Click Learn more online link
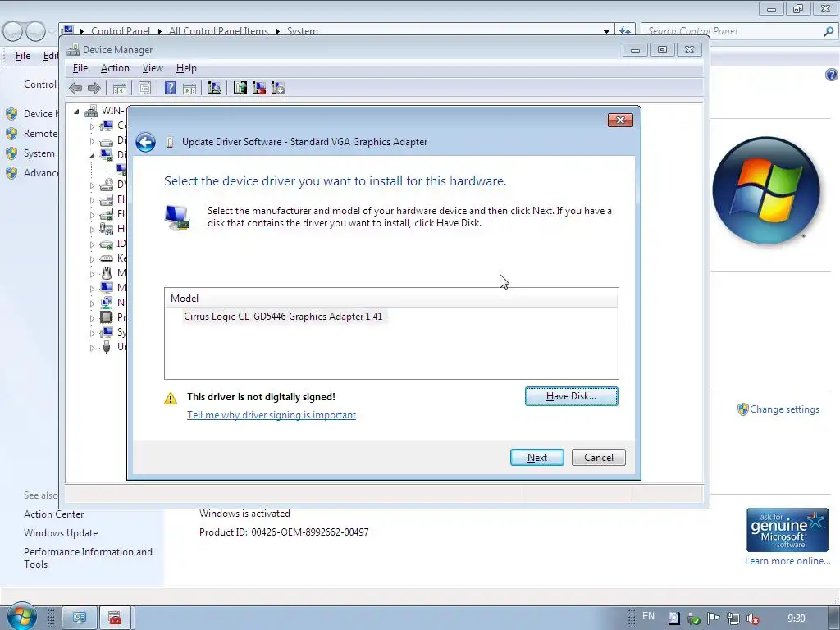The height and width of the screenshot is (630, 840). [x=787, y=561]
